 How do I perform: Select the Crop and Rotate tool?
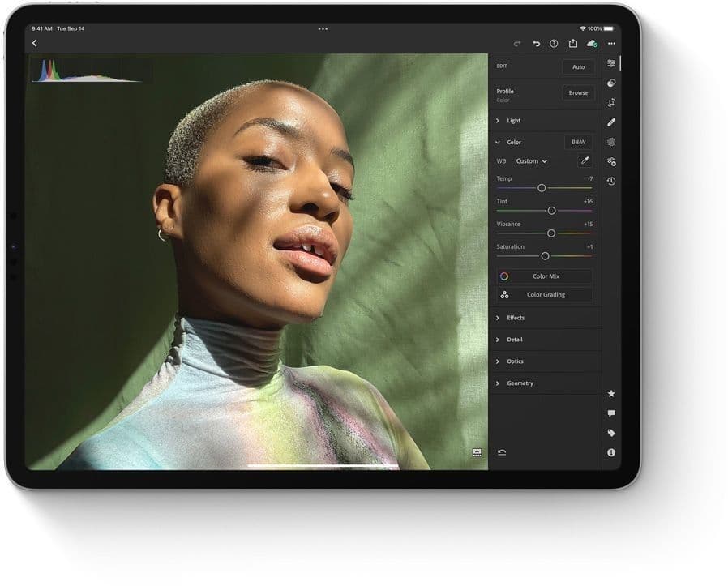pos(611,102)
